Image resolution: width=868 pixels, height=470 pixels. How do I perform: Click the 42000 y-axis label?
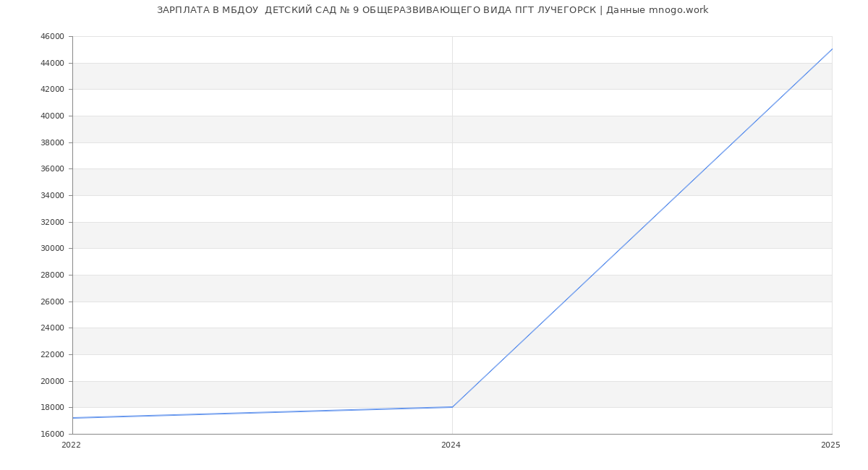click(52, 89)
